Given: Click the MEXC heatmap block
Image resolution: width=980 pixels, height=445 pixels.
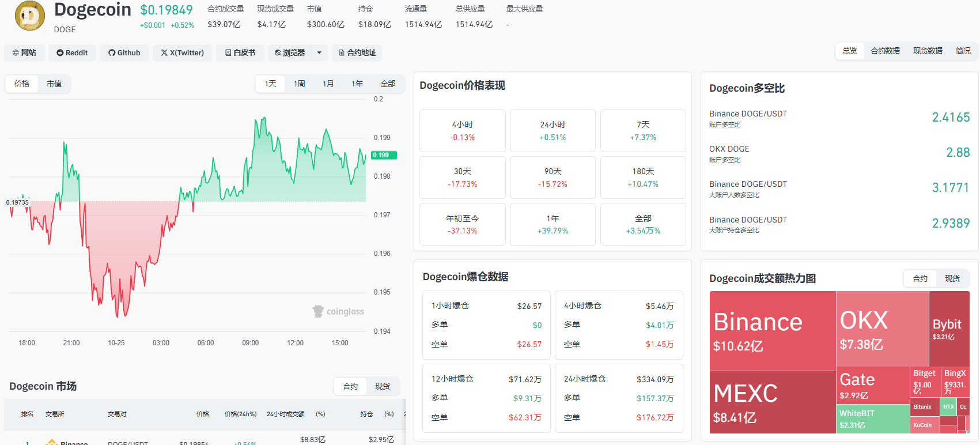Looking at the screenshot, I should [773, 402].
